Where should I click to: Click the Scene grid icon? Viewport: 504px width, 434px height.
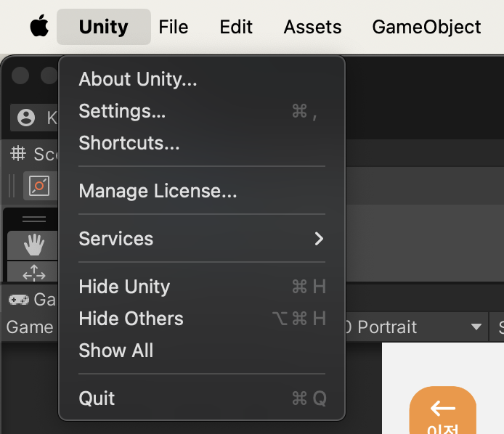click(18, 154)
